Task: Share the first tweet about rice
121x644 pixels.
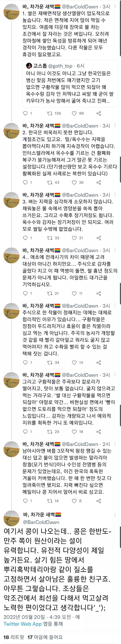Action: click(x=99, y=113)
